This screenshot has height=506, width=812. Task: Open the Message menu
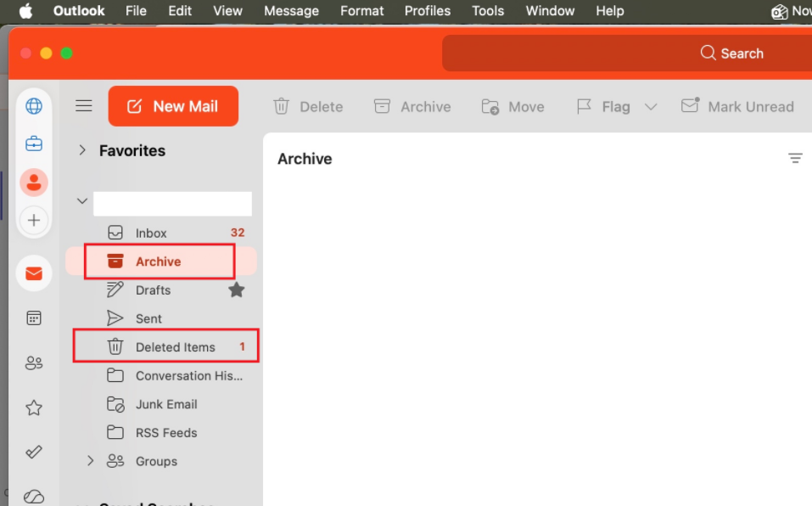292,11
